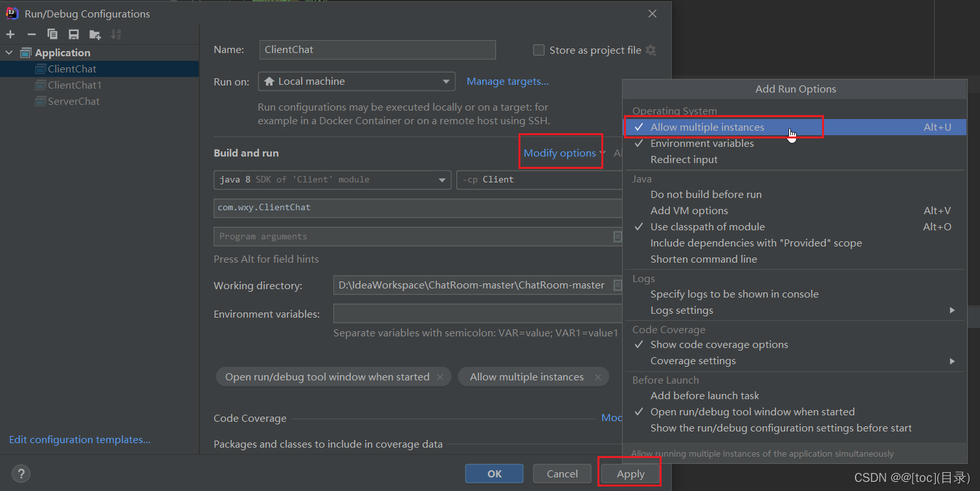Click the main class field com.wxy.ClientChat

(418, 208)
